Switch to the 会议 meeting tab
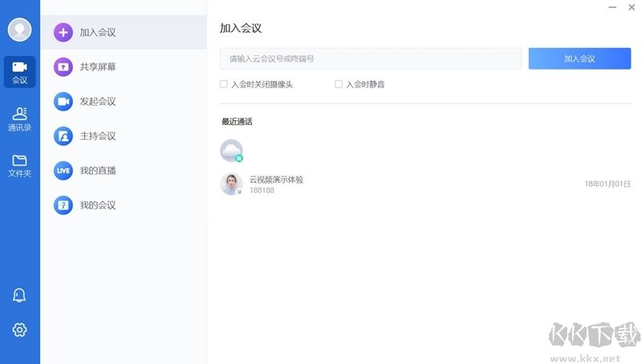642x364 pixels. pyautogui.click(x=19, y=72)
